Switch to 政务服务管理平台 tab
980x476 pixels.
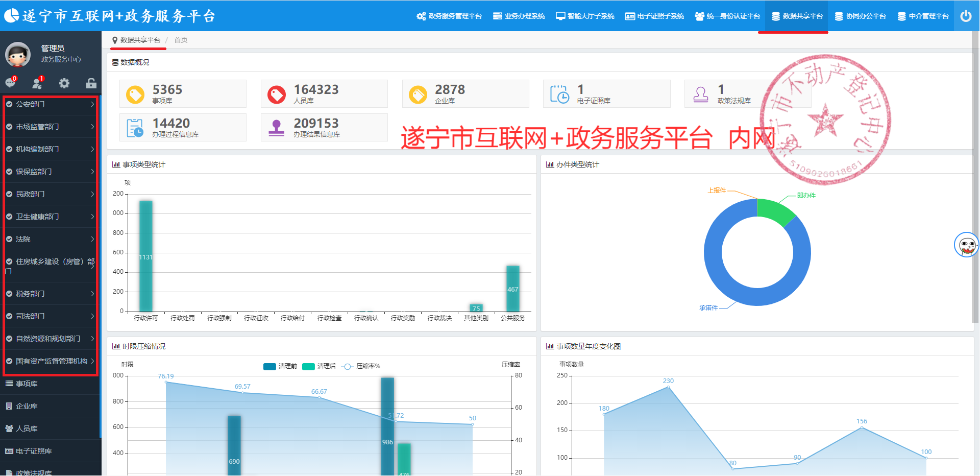coord(449,16)
